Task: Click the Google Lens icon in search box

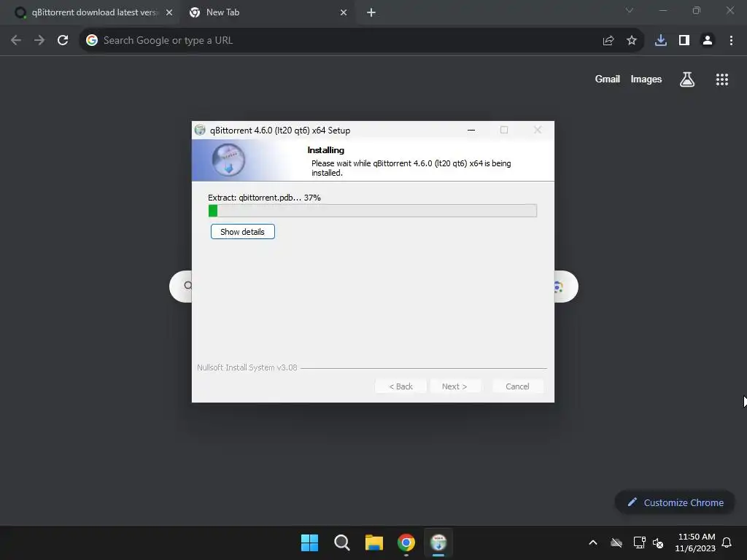Action: point(559,287)
